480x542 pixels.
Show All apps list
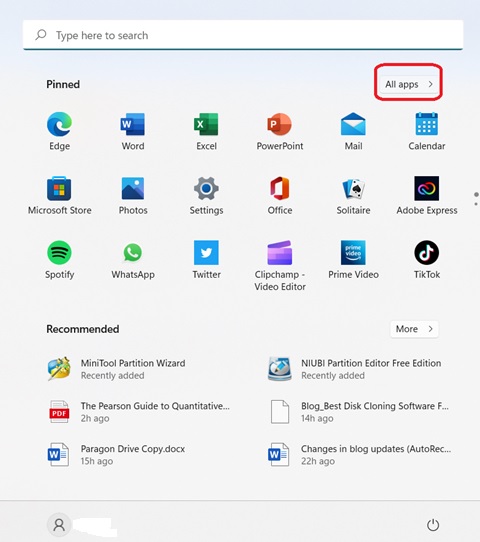(x=409, y=84)
